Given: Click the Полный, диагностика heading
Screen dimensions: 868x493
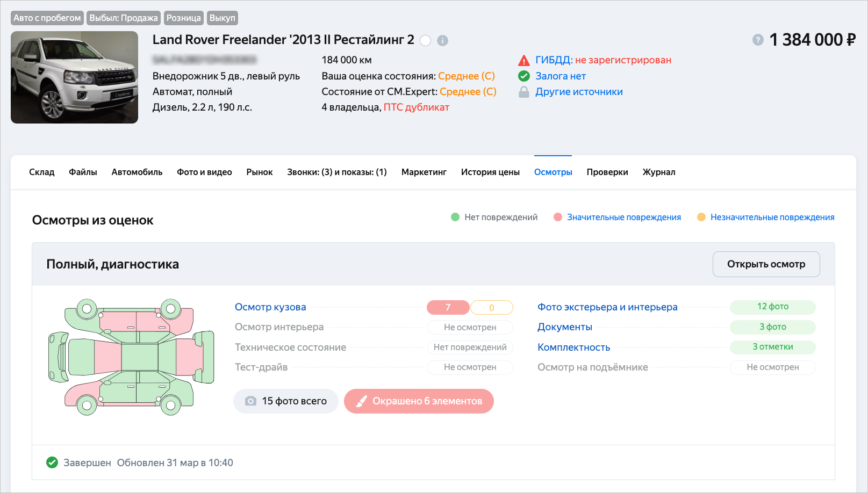Looking at the screenshot, I should pyautogui.click(x=113, y=264).
